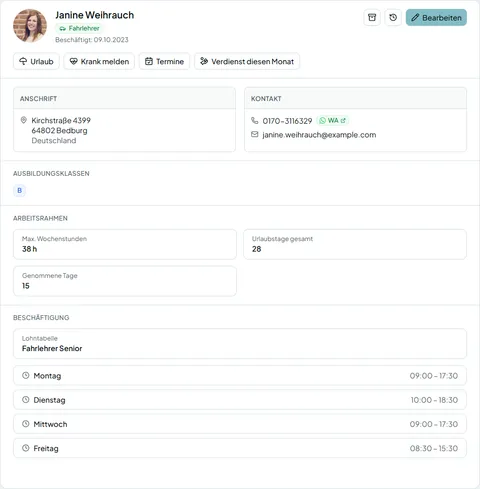Open the Urlaub vacation button

click(36, 61)
